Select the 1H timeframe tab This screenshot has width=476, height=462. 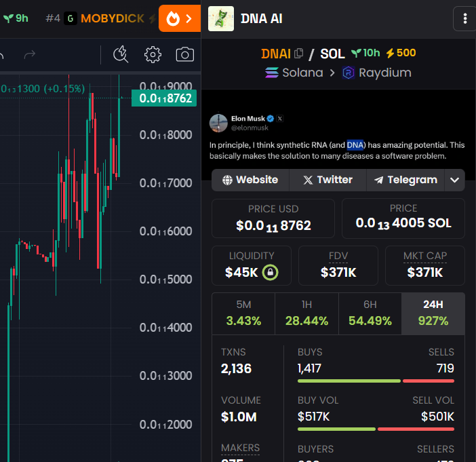point(306,313)
